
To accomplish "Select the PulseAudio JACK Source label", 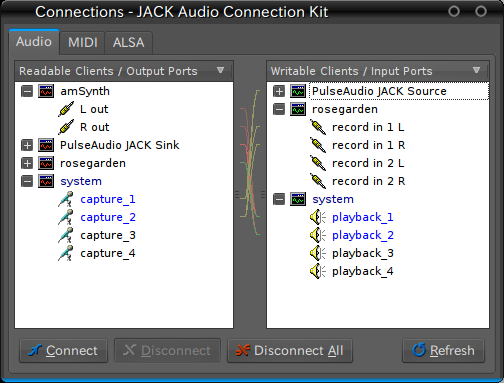I will (379, 91).
